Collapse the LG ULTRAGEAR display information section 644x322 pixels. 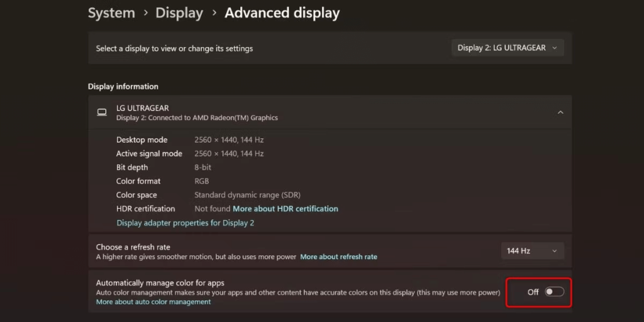[x=560, y=113]
